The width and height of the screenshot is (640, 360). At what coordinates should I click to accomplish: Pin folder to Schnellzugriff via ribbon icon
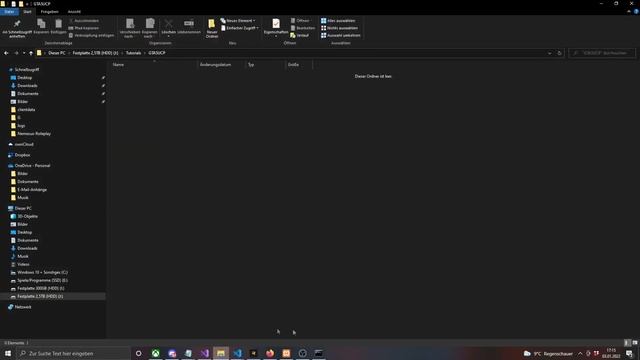pos(17,28)
